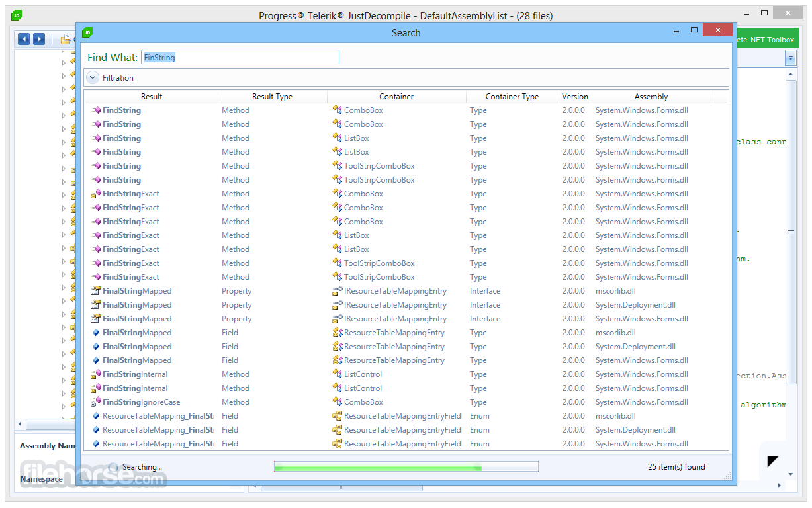Click main window's vertical scrollbar down arrow
This screenshot has width=812, height=508.
tap(791, 474)
